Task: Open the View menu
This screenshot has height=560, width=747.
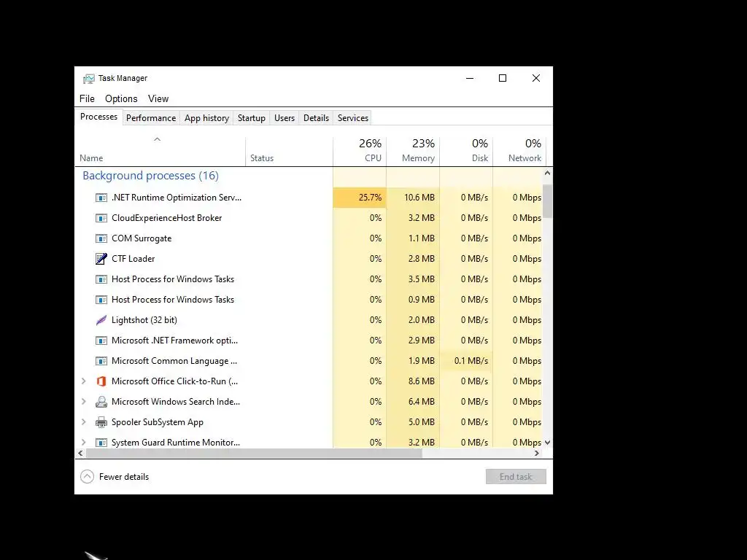Action: (158, 98)
